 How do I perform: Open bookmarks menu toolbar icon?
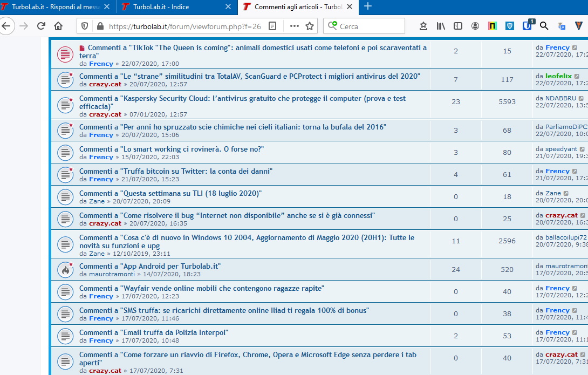coord(423,26)
